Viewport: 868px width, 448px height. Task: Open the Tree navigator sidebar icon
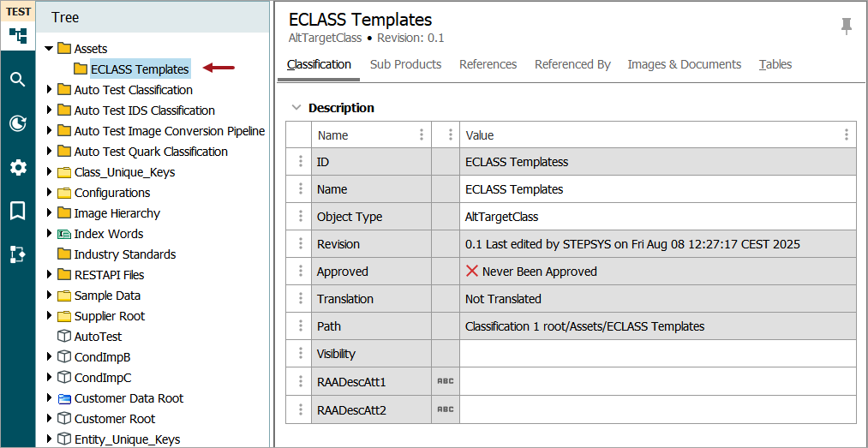tap(18, 36)
